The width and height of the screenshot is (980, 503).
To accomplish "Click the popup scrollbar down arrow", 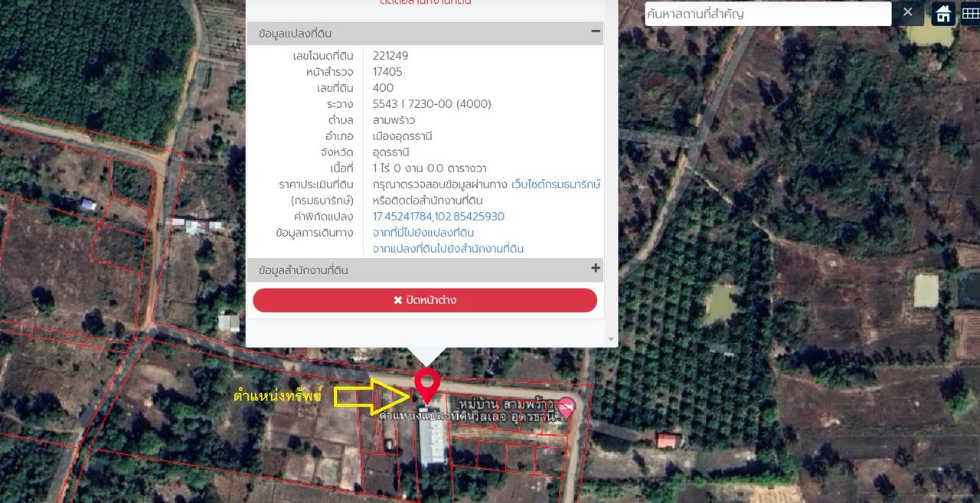I will click(611, 338).
